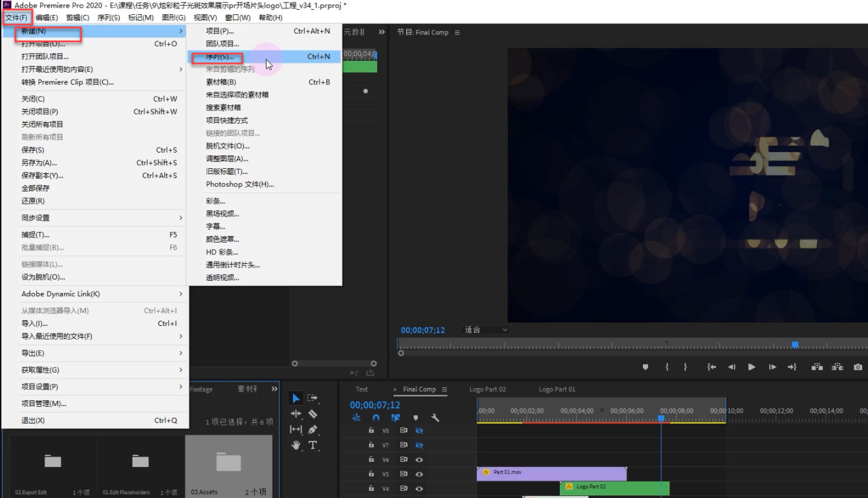Select the Hand tool
868x498 pixels.
click(296, 445)
